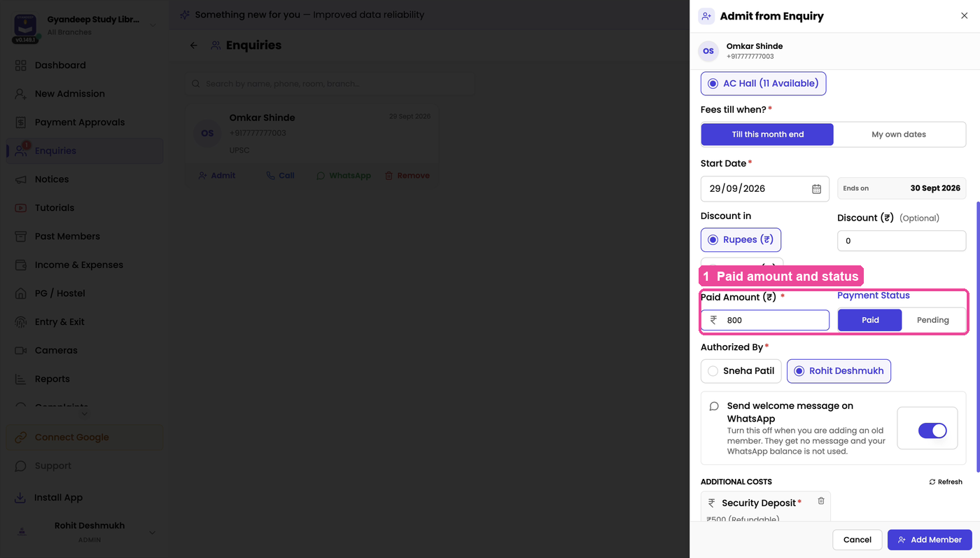Image resolution: width=980 pixels, height=558 pixels.
Task: Click the Dashboard grid icon
Action: pos(21,65)
